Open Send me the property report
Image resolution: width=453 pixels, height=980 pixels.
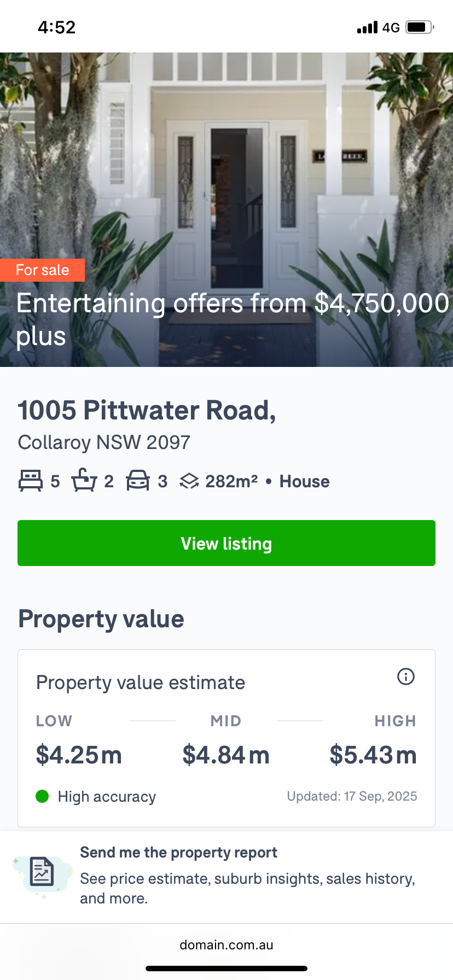click(178, 853)
